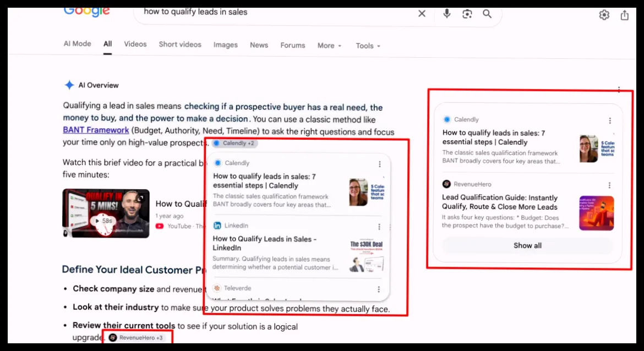Go to the News tab

point(259,45)
